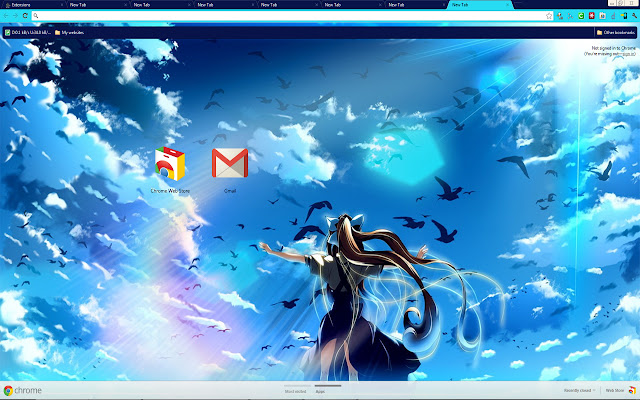This screenshot has height=400, width=640.
Task: Click the search magnifier in address bar
Action: [x=36, y=16]
